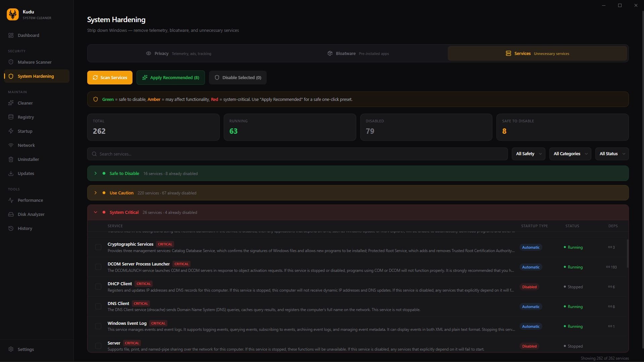Image resolution: width=644 pixels, height=362 pixels.
Task: Expand the Safe to Disable group
Action: 358,174
